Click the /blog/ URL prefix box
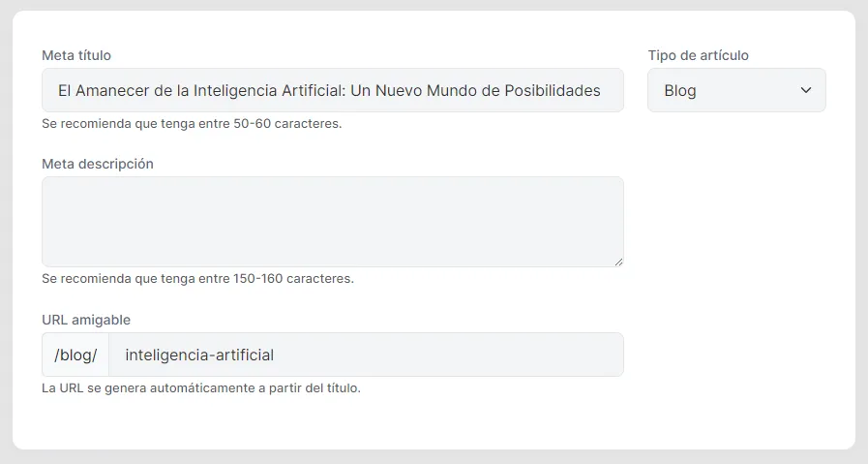 click(75, 355)
